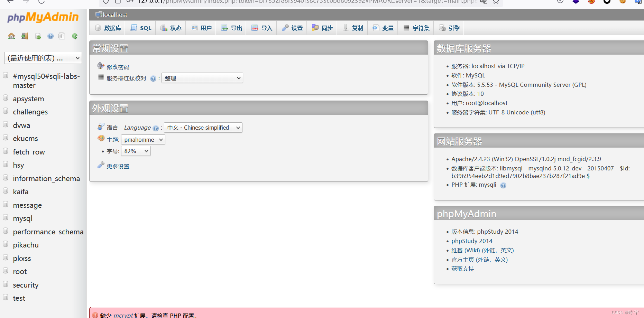This screenshot has width=644, height=318.
Task: Open the Chinese simplified language selector
Action: pos(203,128)
